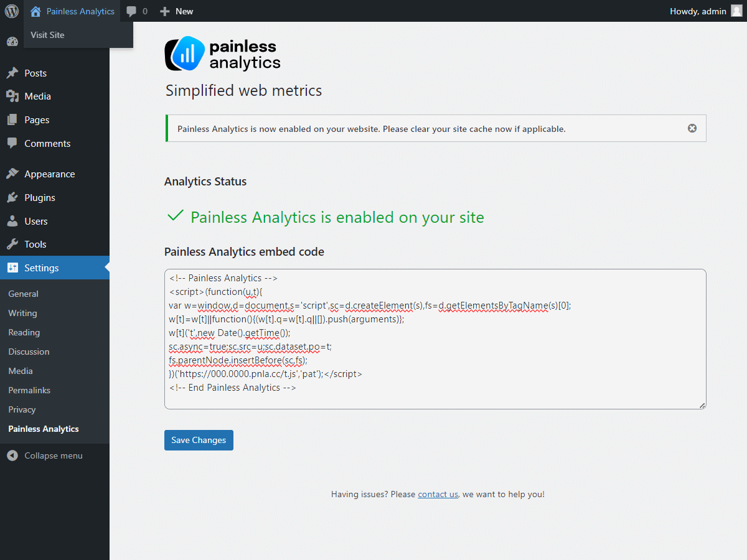
Task: Go to Discussion settings
Action: coord(29,352)
